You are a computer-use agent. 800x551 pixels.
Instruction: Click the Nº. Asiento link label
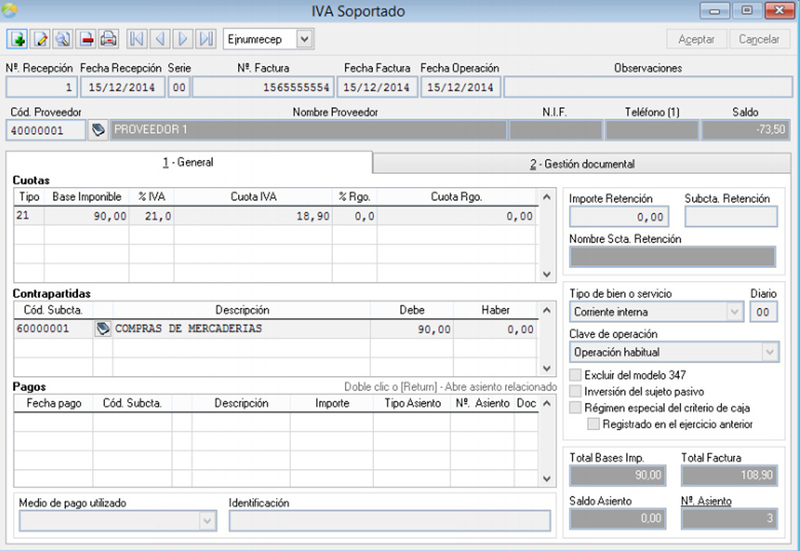click(706, 502)
